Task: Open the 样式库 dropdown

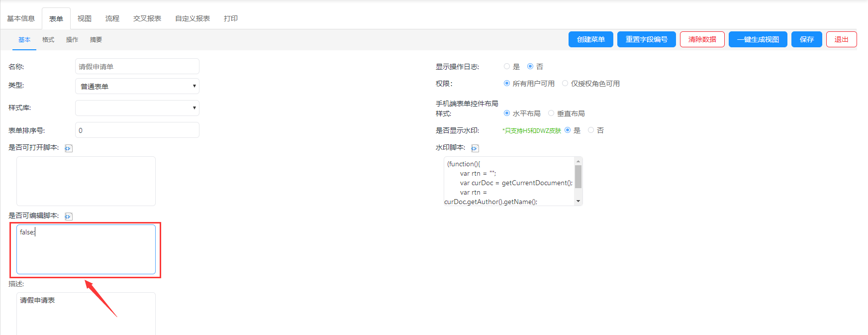Action: pyautogui.click(x=137, y=108)
